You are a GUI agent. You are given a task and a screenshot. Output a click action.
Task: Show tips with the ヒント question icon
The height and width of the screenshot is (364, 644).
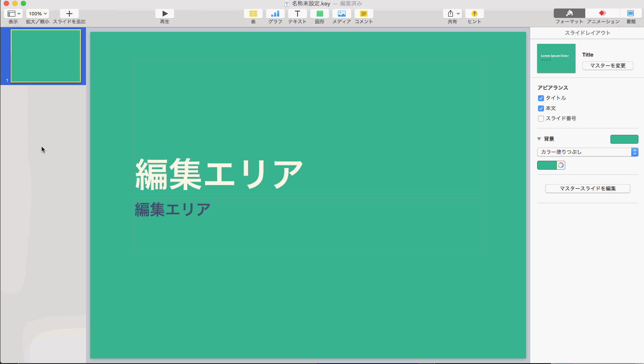[475, 14]
